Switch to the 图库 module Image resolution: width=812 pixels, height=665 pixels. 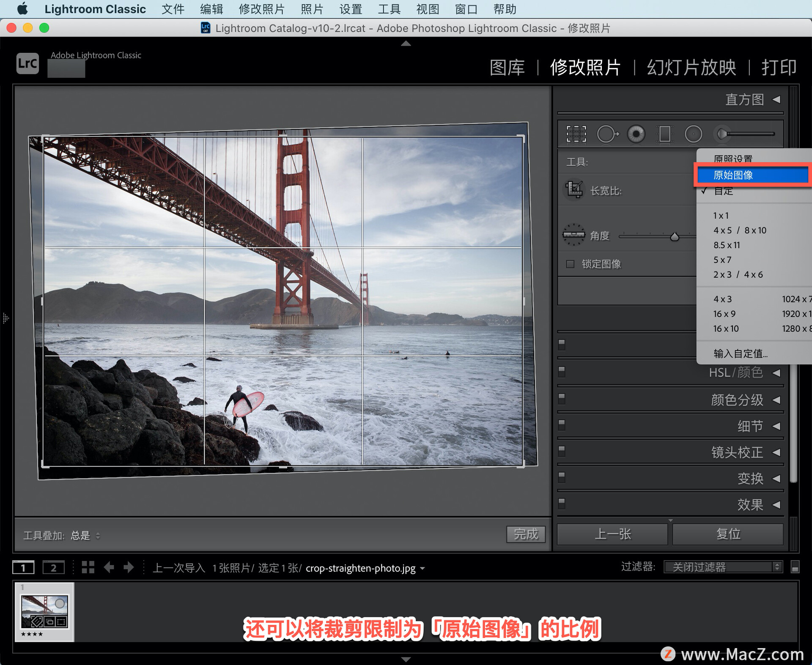tap(507, 68)
